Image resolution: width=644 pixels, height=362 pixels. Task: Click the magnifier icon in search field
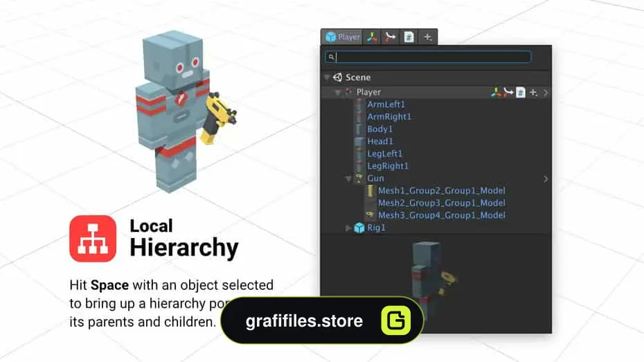pyautogui.click(x=331, y=57)
